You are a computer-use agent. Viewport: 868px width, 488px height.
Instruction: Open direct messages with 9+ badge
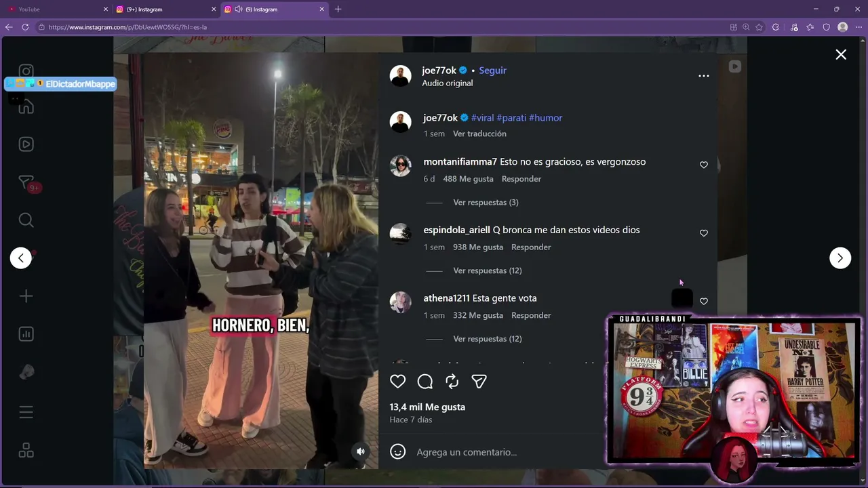[26, 182]
